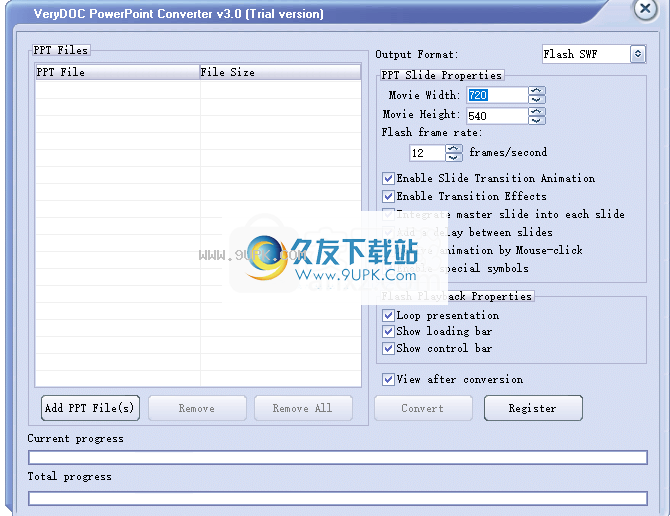The height and width of the screenshot is (516, 670).
Task: Open the Output Format dropdown
Action: pos(638,54)
